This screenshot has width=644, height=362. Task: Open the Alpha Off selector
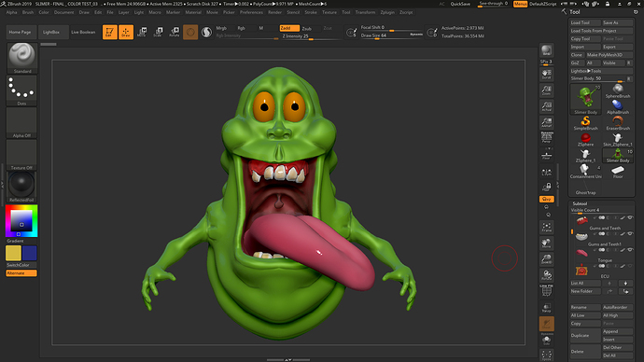coord(22,122)
